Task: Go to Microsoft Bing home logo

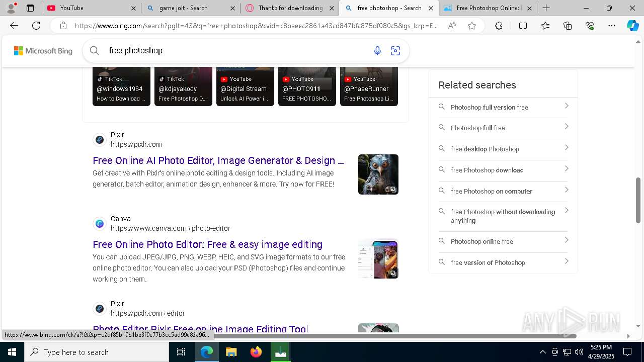Action: point(43,51)
